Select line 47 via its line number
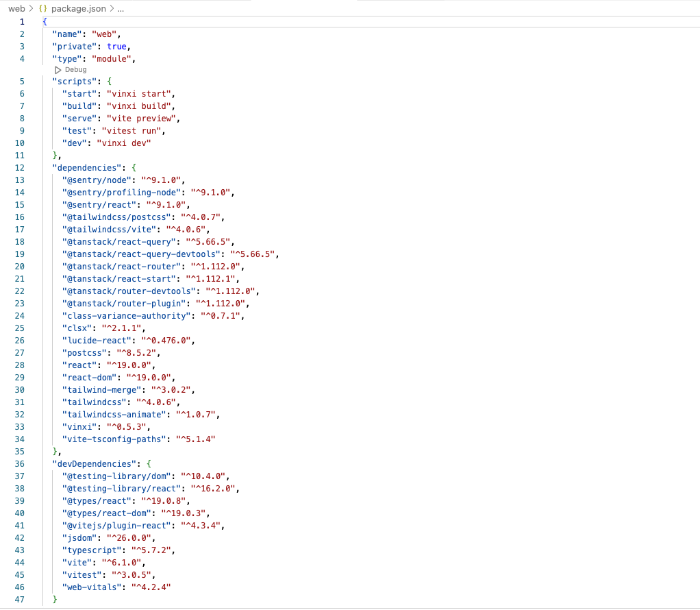Viewport: 700px width, 610px height. click(20, 599)
